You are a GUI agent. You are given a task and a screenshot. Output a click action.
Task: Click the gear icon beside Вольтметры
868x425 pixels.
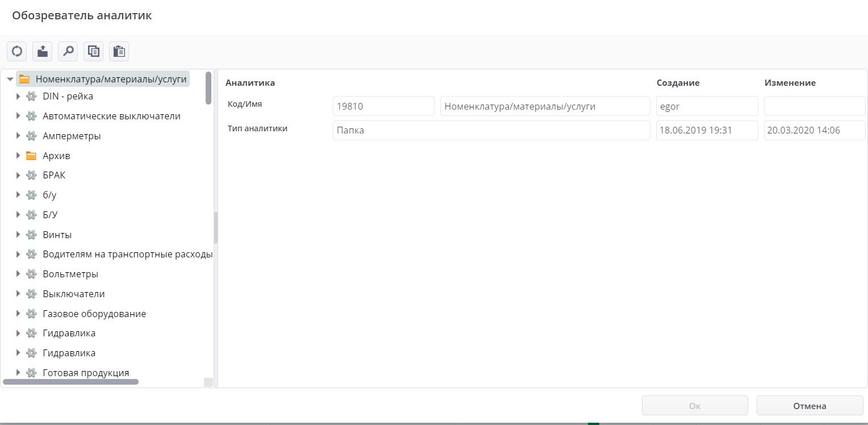32,274
